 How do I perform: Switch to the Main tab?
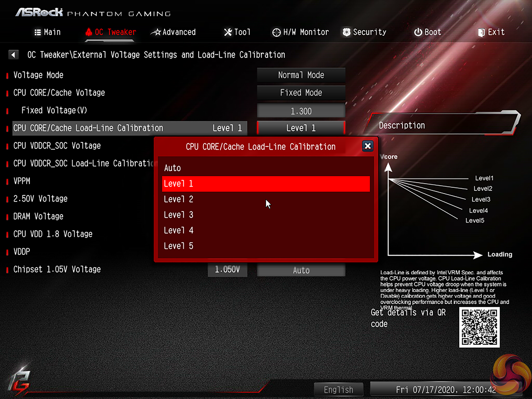click(47, 32)
